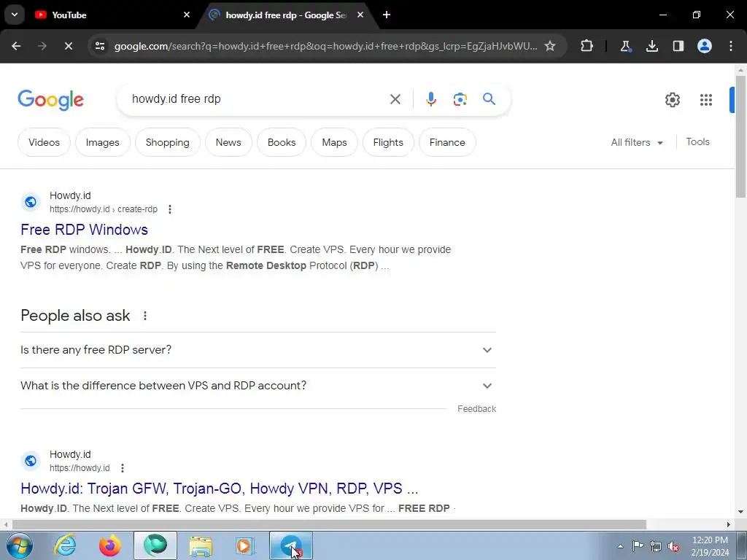Open the search Tools button
Screen dimensions: 747x560
click(697, 142)
